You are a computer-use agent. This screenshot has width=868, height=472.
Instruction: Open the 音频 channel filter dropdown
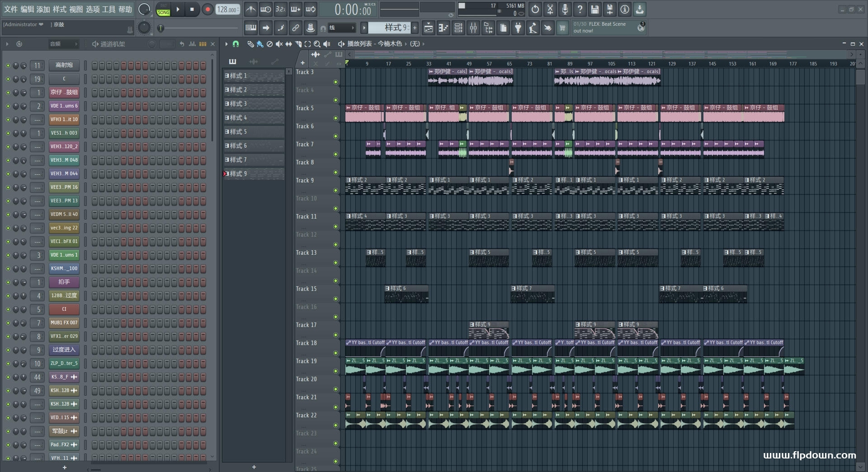click(x=63, y=44)
